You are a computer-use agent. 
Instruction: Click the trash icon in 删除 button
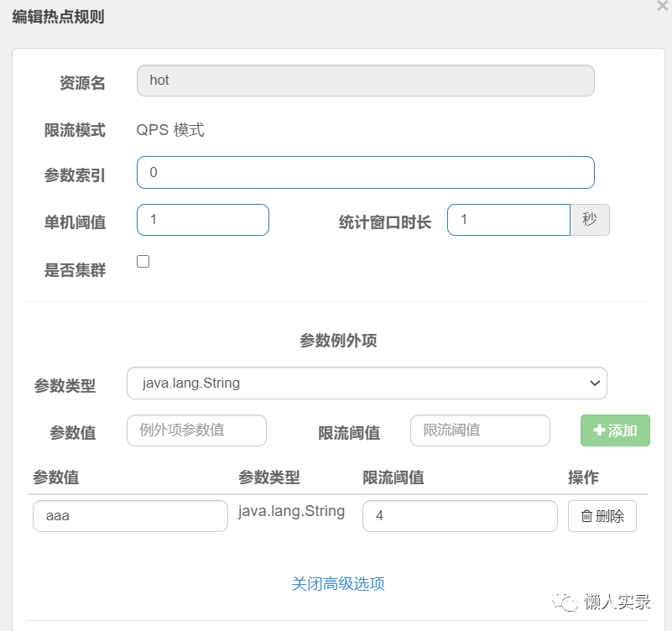[586, 516]
